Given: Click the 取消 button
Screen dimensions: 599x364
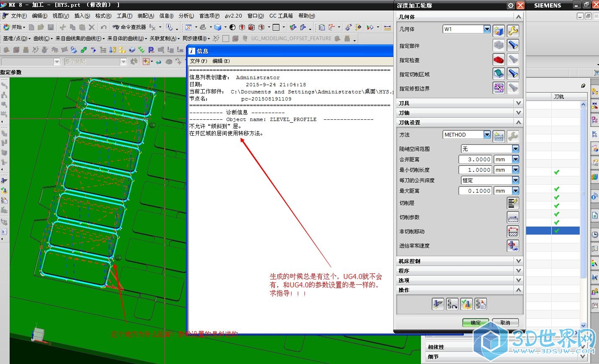Looking at the screenshot, I should pyautogui.click(x=505, y=323).
